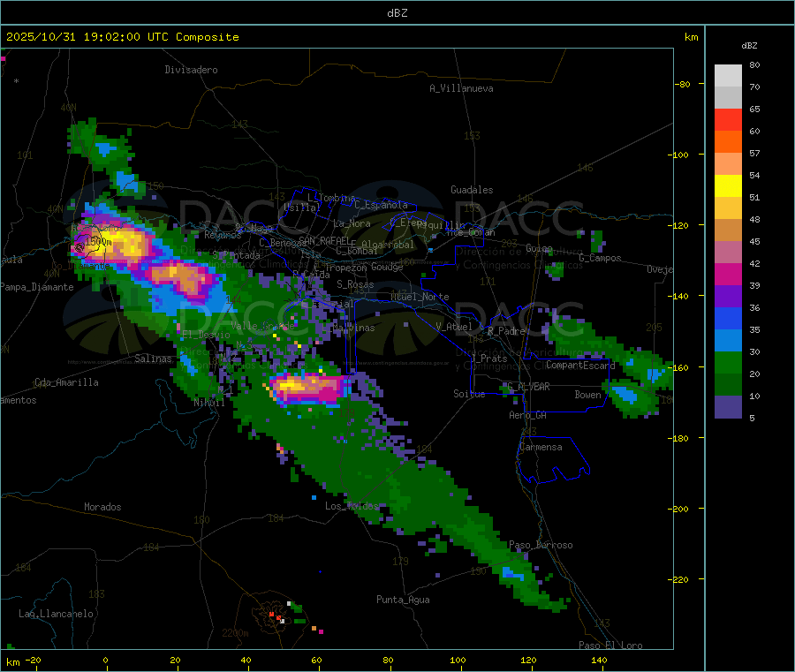This screenshot has width=795, height=672.
Task: Click the Salinas label
Action: click(x=153, y=359)
